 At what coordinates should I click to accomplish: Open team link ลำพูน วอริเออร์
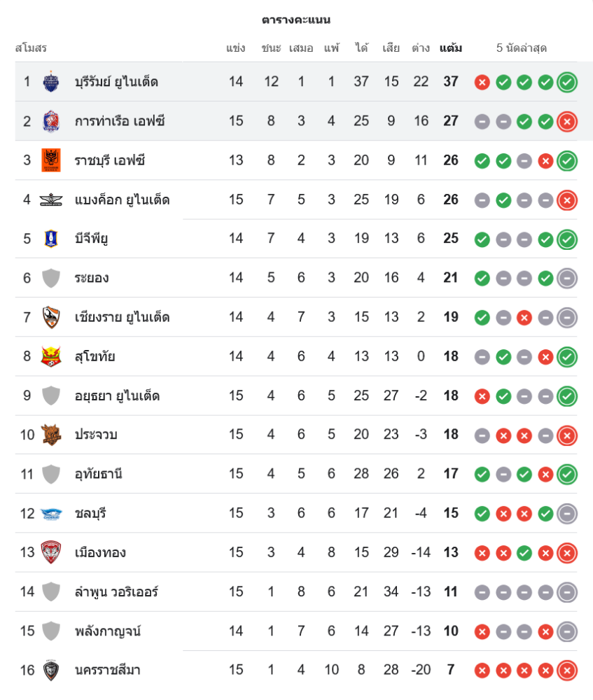click(x=116, y=591)
